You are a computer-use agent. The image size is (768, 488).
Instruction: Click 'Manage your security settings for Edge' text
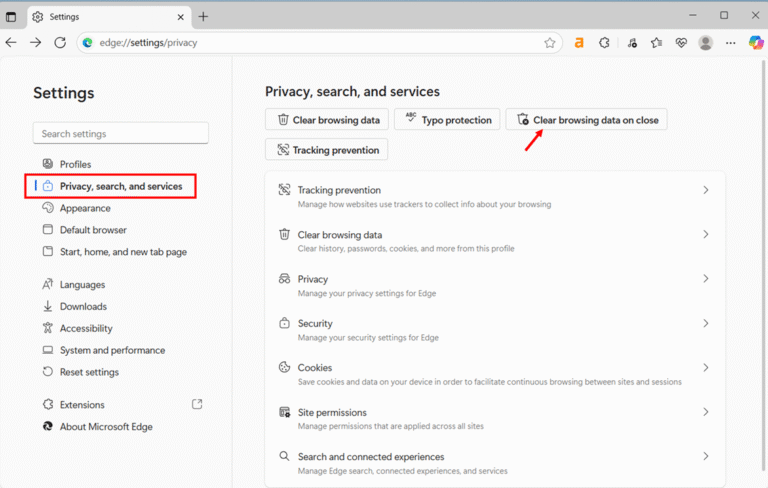pos(368,338)
